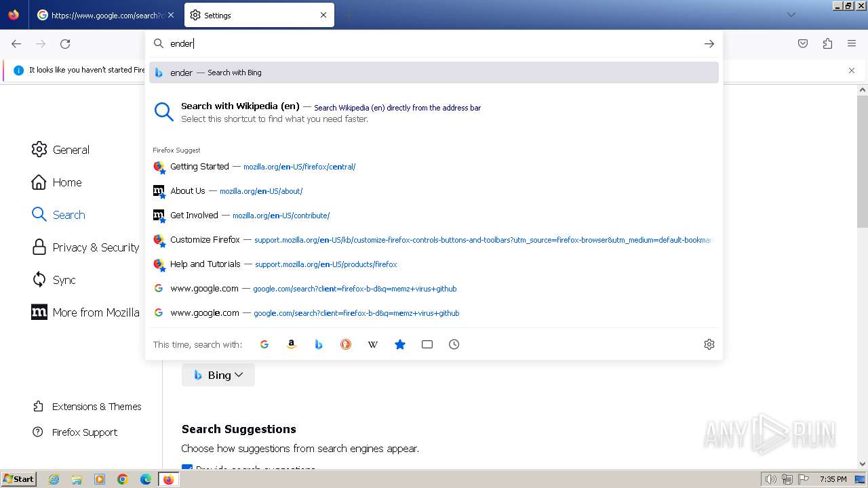Screen dimensions: 868x488
Task: Search bookmarks with the star icon
Action: coord(400,344)
